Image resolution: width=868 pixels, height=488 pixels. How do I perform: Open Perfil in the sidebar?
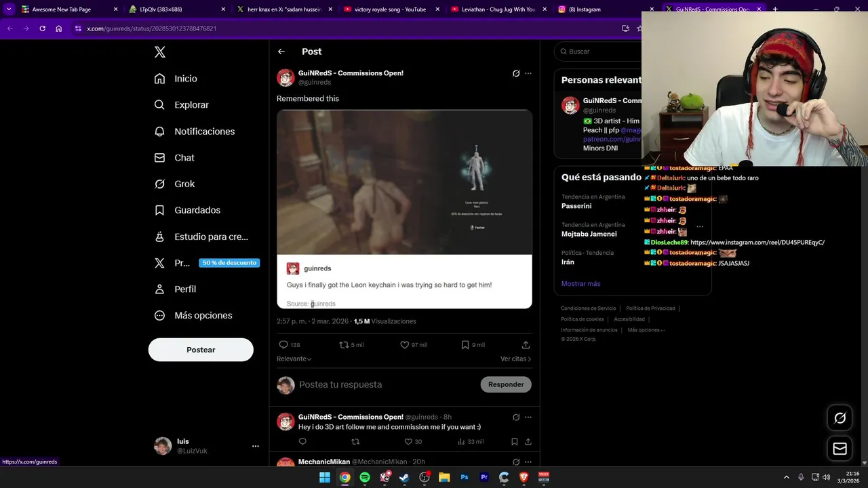point(175,289)
